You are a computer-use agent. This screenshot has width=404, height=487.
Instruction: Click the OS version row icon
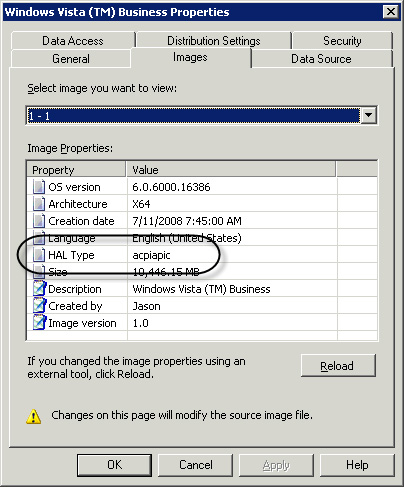(x=39, y=187)
